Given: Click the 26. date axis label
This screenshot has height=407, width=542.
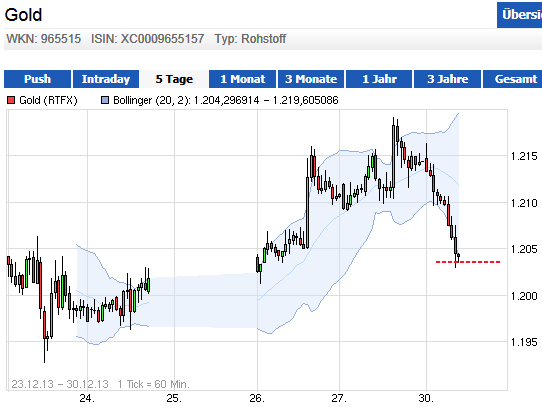Looking at the screenshot, I should tap(257, 398).
